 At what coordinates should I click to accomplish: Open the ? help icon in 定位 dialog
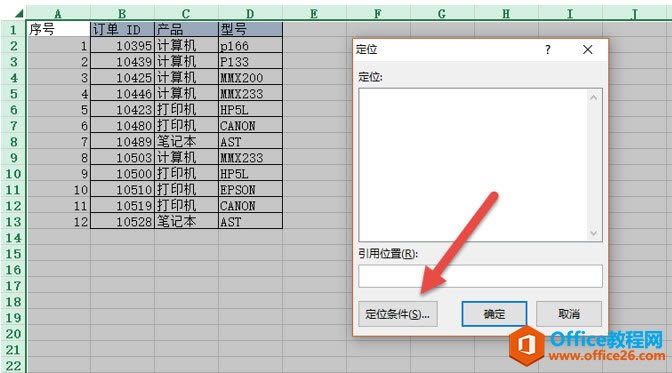point(547,50)
